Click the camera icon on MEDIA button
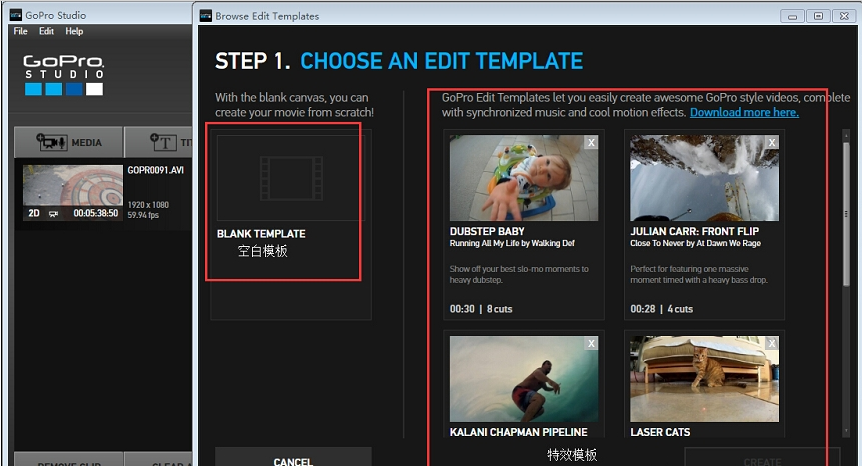 click(51, 142)
